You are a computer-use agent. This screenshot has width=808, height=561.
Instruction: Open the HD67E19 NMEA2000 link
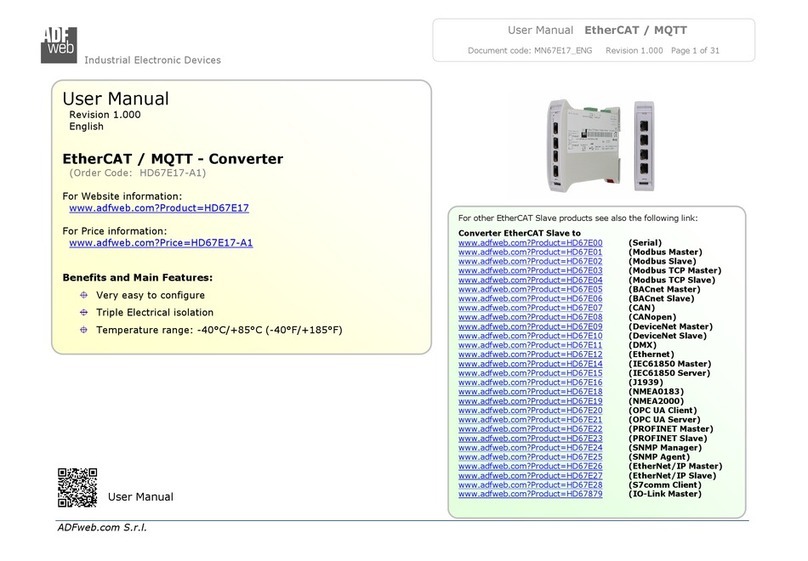[530, 401]
